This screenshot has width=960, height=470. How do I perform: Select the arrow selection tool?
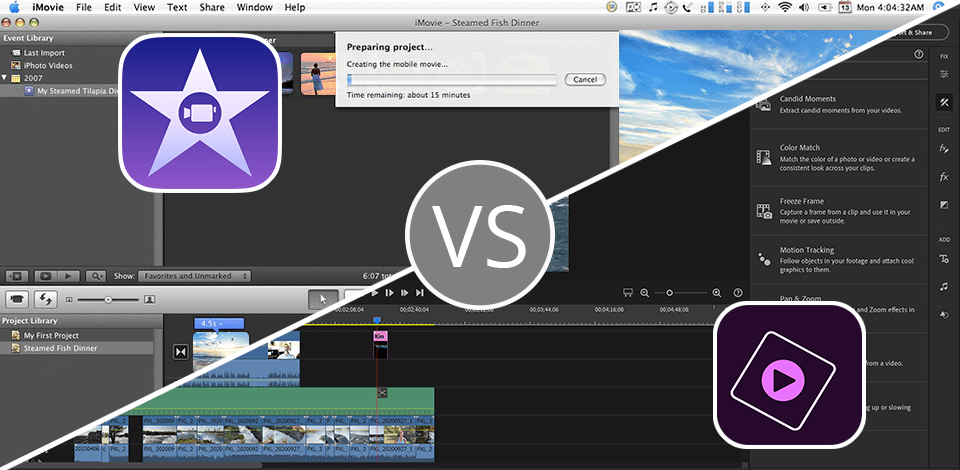pos(323,299)
